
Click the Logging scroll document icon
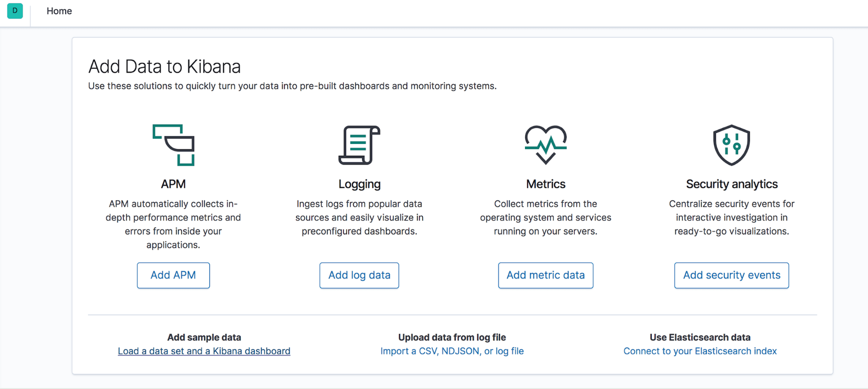point(359,145)
